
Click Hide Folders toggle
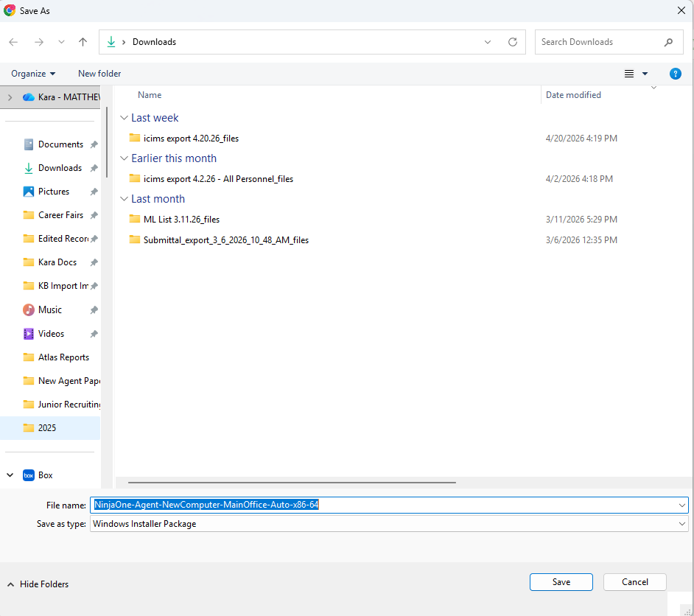[38, 584]
